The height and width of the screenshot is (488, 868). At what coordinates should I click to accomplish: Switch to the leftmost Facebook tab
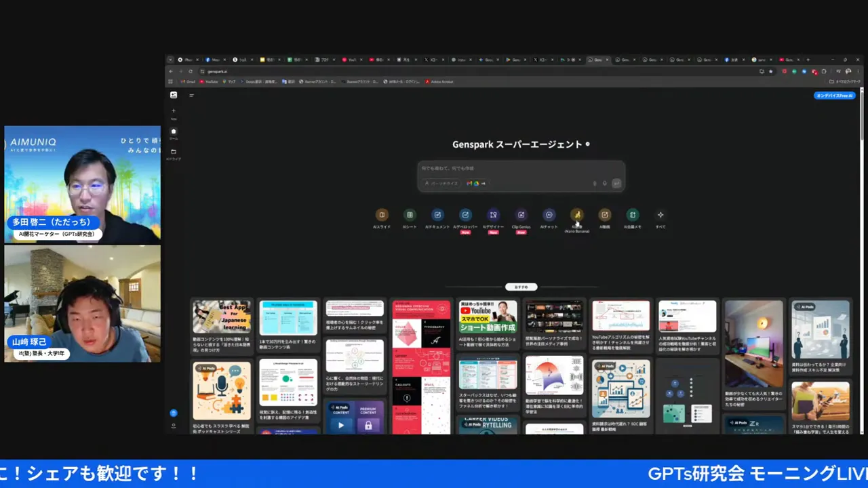pos(214,60)
